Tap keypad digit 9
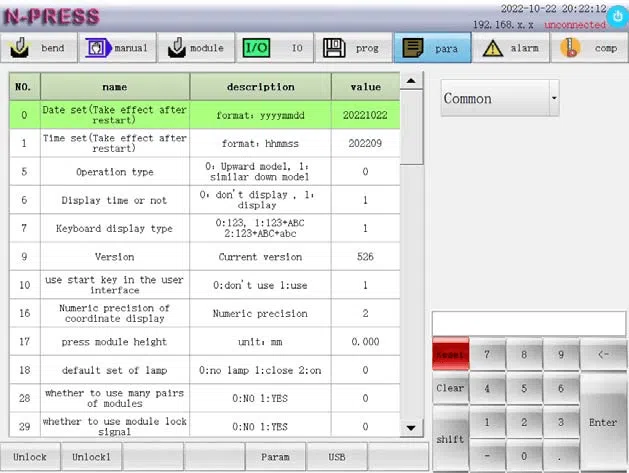629x473 pixels. 561,354
